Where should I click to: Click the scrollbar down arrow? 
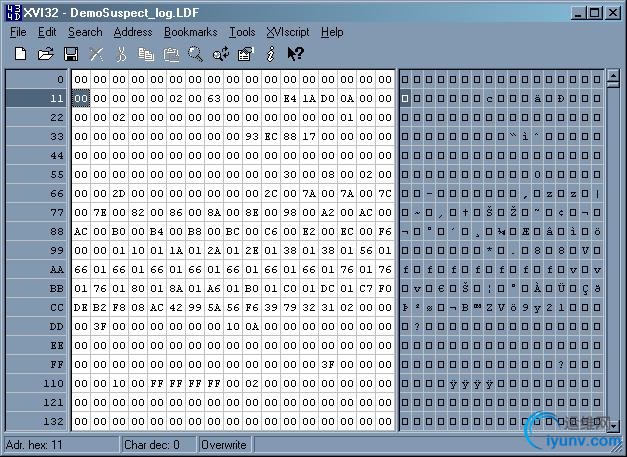[613, 426]
